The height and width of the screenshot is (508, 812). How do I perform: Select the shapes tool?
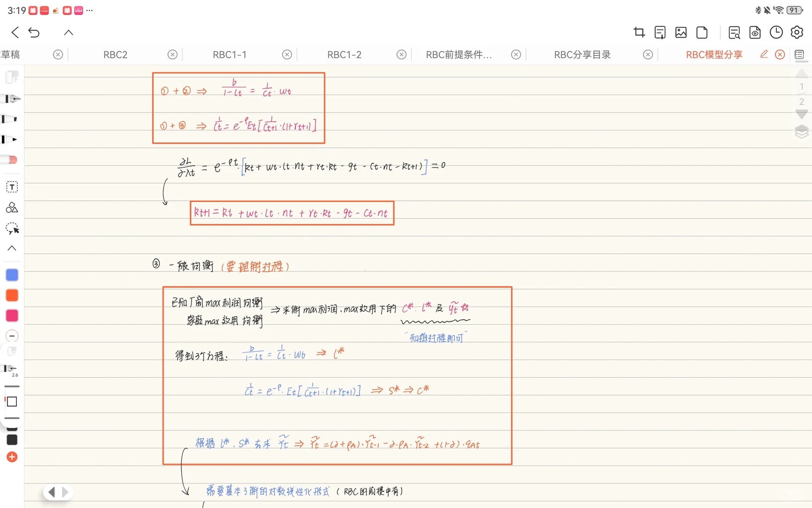[12, 207]
